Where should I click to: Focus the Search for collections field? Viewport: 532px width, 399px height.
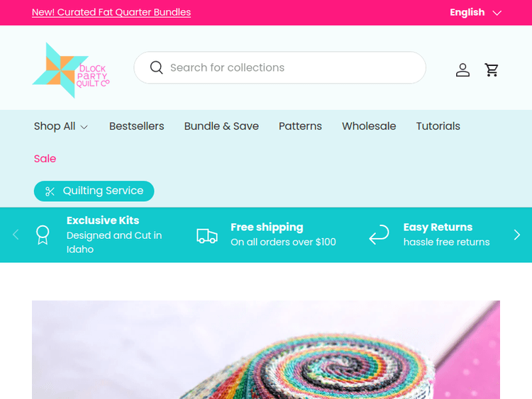(x=280, y=67)
